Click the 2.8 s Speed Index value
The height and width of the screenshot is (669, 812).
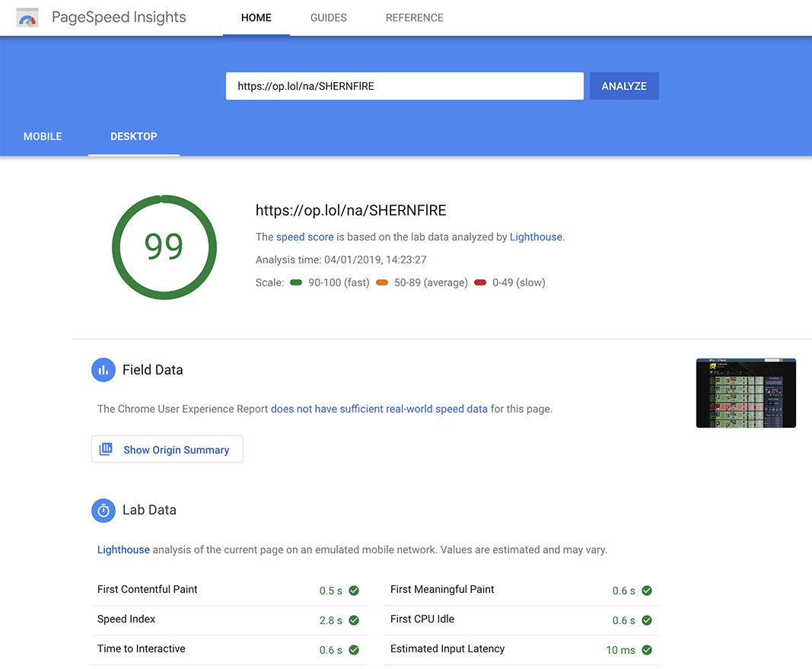click(331, 620)
